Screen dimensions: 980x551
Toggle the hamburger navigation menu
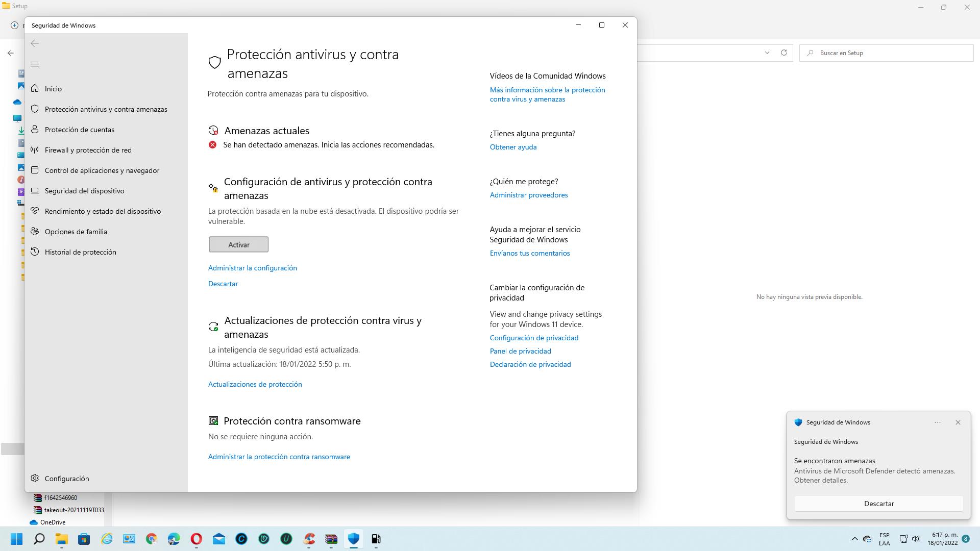35,64
